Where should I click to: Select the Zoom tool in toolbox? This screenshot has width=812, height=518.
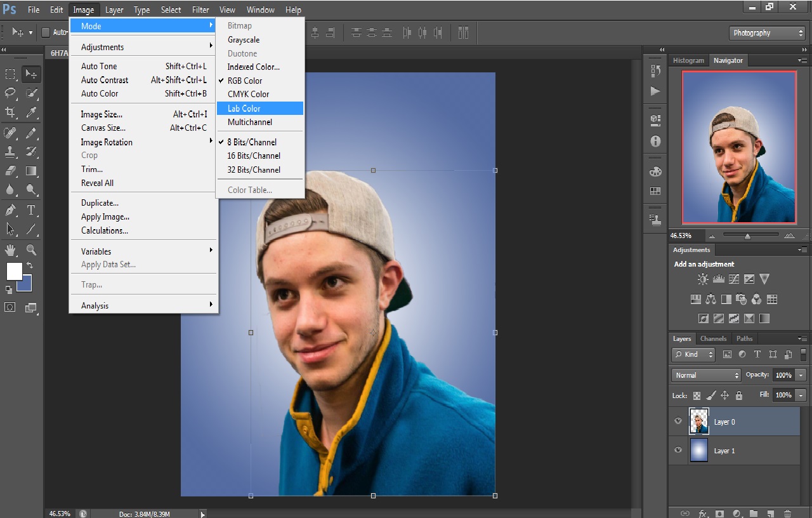(x=31, y=249)
